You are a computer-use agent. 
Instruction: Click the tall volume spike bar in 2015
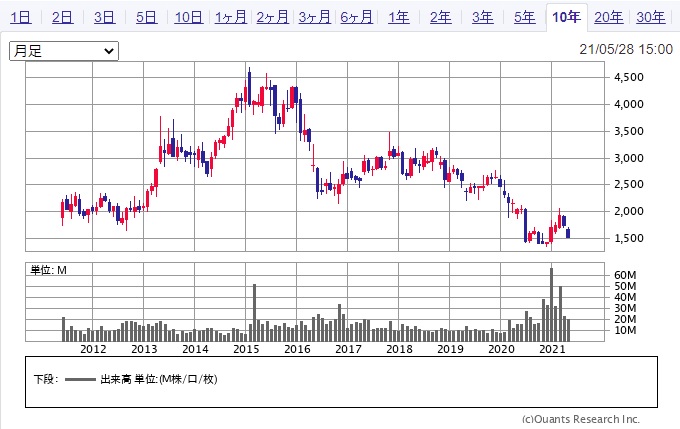click(x=255, y=313)
